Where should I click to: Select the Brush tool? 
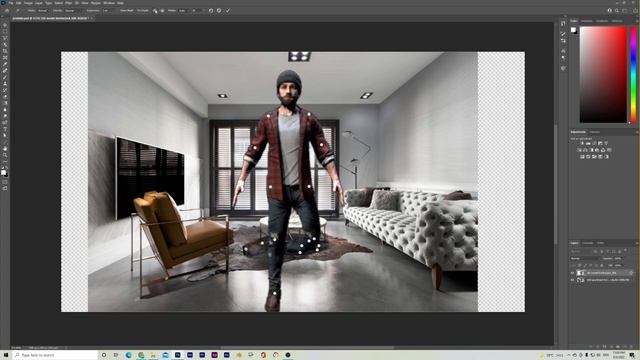pyautogui.click(x=5, y=77)
